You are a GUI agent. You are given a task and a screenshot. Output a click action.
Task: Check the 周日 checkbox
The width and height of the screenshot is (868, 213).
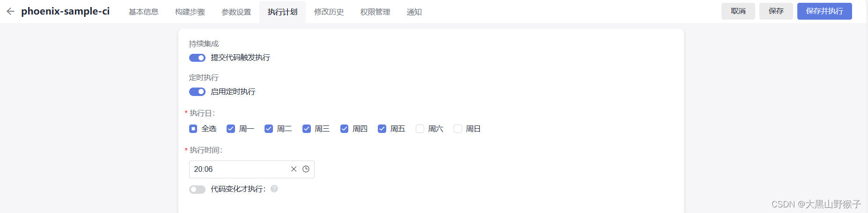[458, 129]
